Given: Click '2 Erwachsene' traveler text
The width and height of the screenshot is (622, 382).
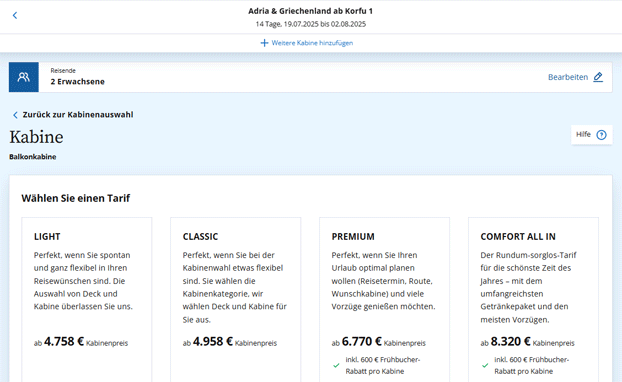Looking at the screenshot, I should (77, 82).
